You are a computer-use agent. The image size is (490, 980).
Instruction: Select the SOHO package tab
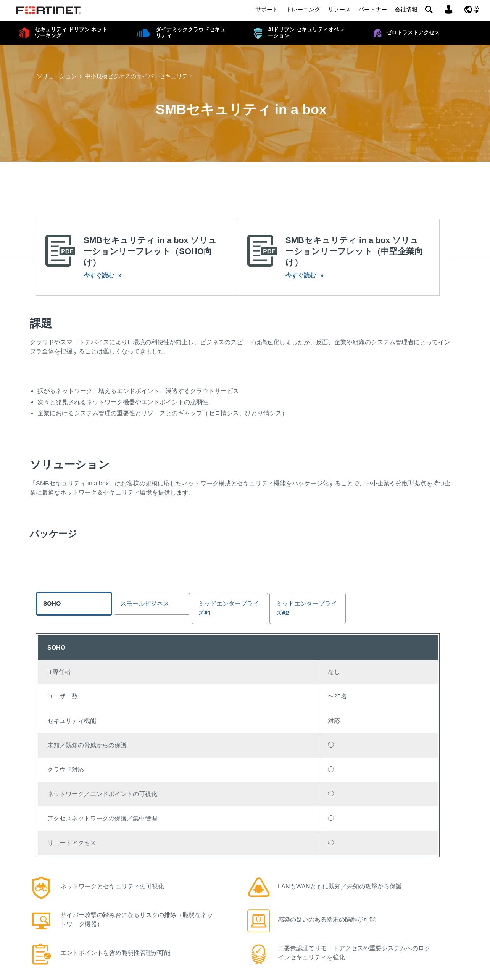pos(74,604)
